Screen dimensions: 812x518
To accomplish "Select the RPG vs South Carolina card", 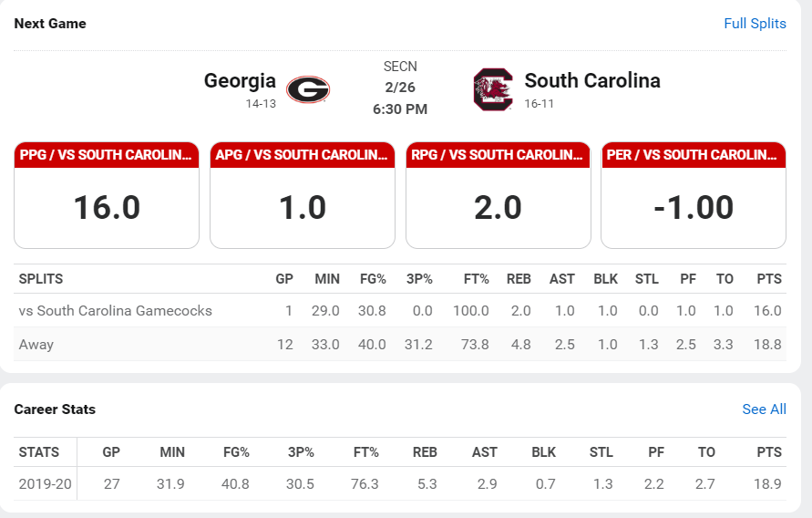I will click(498, 194).
